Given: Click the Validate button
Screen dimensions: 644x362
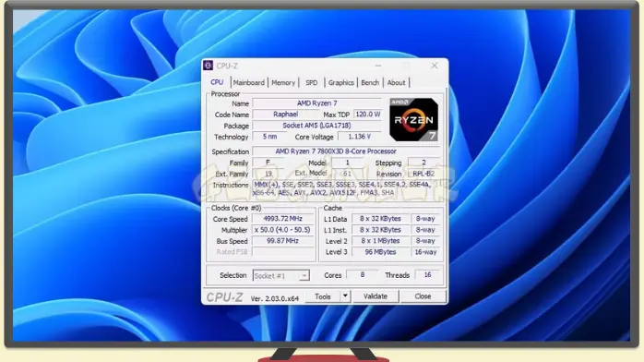Looking at the screenshot, I should (376, 296).
